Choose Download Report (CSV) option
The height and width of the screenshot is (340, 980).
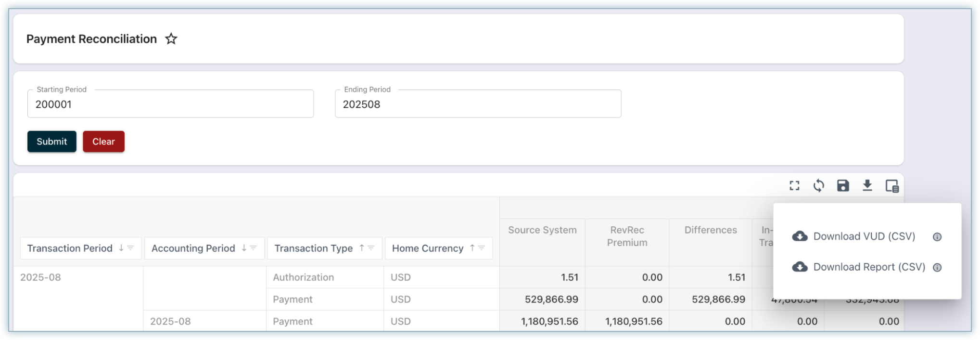pyautogui.click(x=868, y=267)
